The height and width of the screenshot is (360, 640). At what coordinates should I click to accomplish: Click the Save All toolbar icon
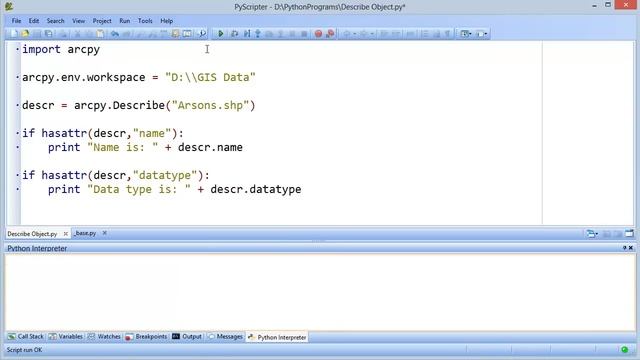[49, 34]
